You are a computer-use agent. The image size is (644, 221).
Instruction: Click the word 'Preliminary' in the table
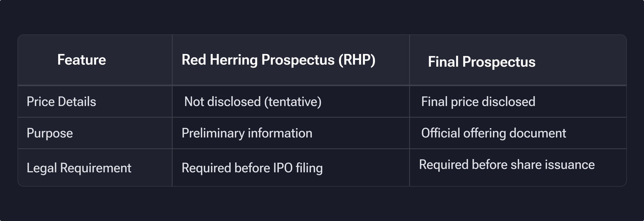point(213,133)
